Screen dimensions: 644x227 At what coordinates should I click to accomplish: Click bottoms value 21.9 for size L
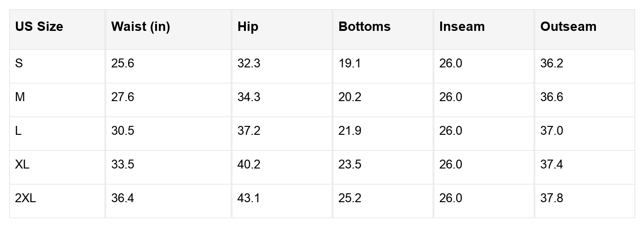pos(350,131)
